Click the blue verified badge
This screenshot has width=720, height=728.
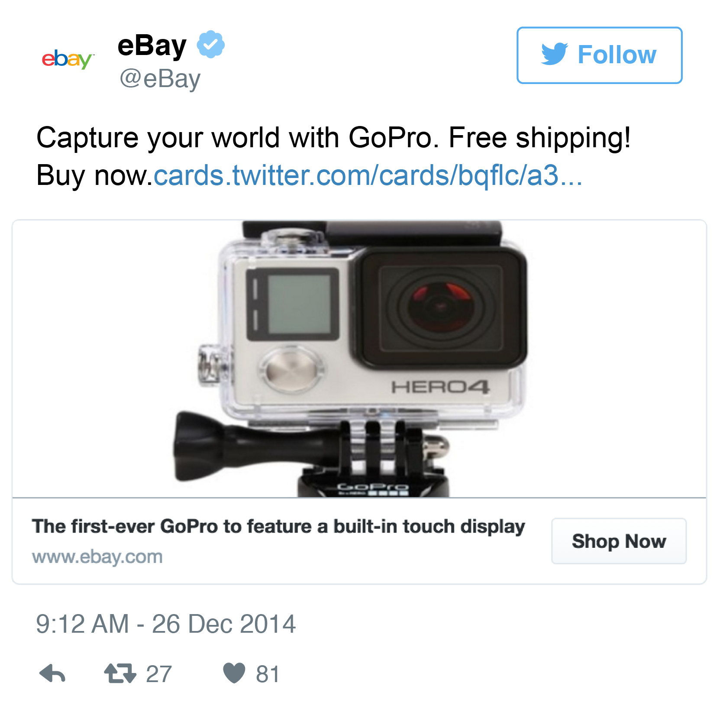pos(211,44)
